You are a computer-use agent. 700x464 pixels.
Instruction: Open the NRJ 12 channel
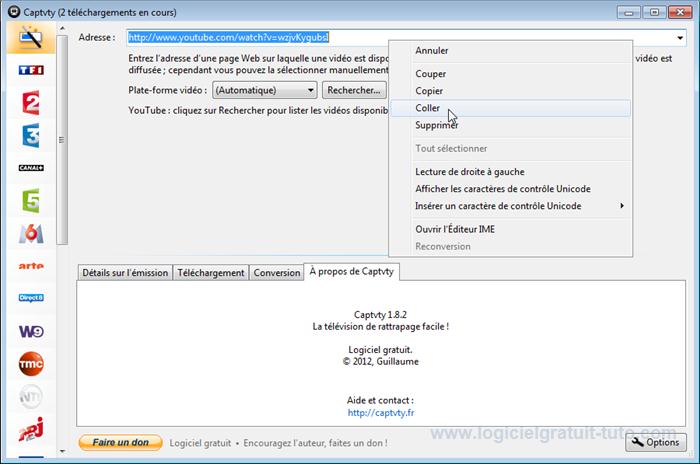coord(31,429)
